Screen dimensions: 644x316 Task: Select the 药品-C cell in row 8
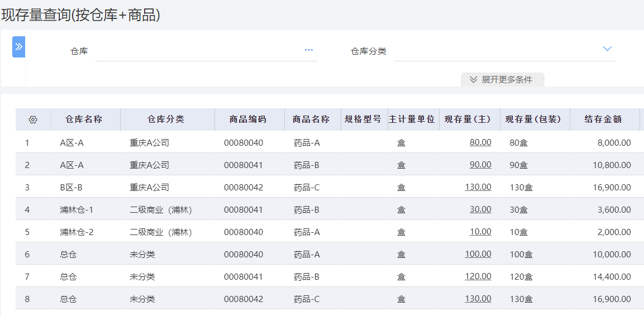coord(307,299)
